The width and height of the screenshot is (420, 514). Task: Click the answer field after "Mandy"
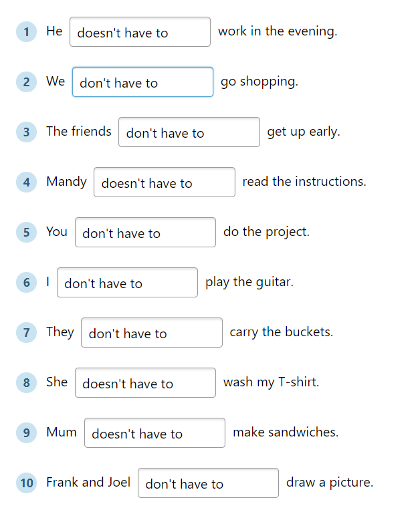tap(164, 182)
